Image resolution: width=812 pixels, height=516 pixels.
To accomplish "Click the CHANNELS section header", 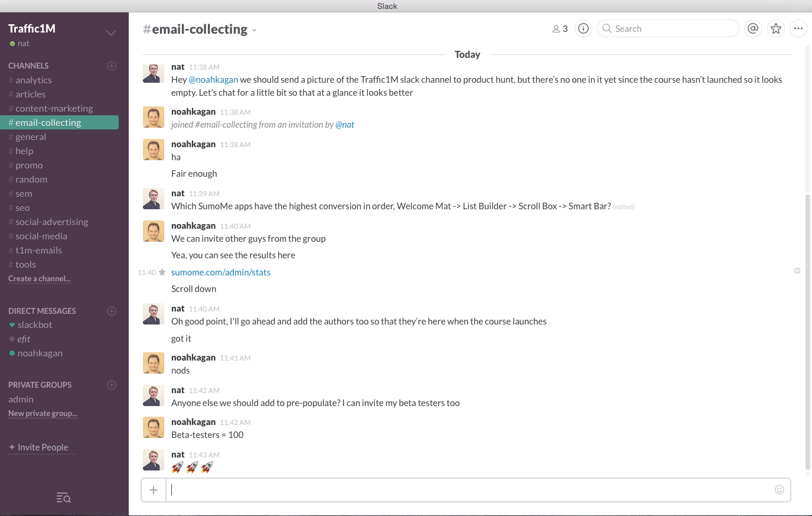I will (x=28, y=66).
